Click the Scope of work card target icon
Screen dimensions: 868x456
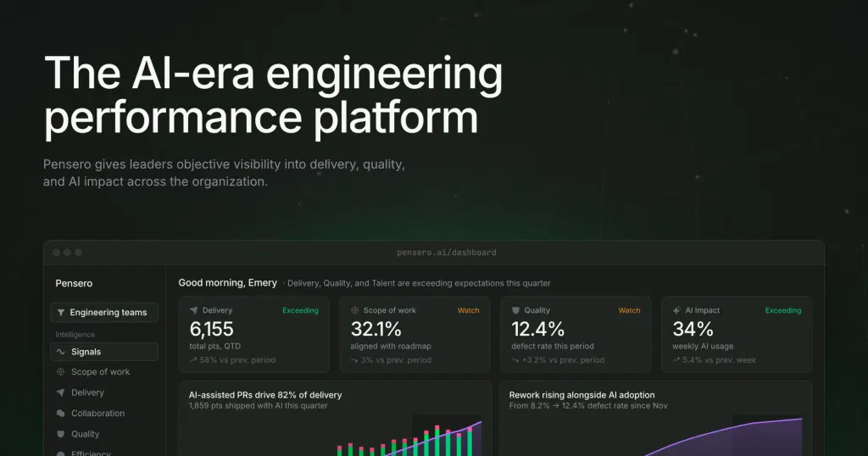(355, 310)
